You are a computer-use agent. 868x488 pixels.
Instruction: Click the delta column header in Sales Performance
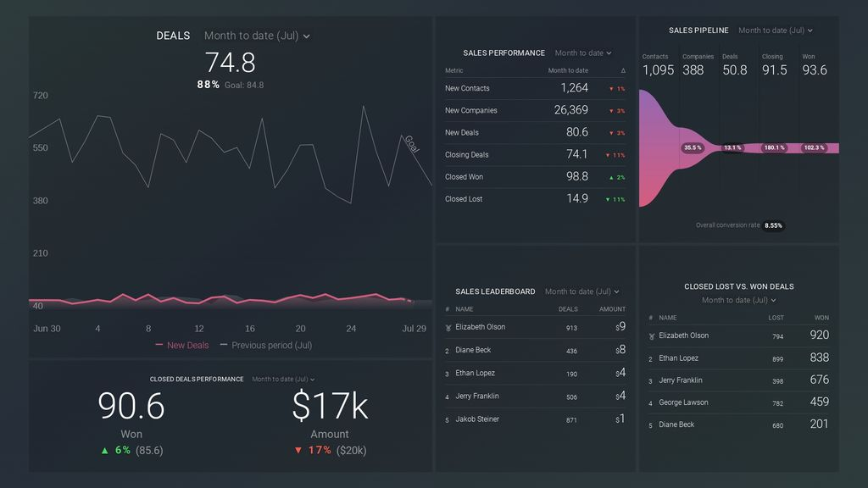pos(623,71)
